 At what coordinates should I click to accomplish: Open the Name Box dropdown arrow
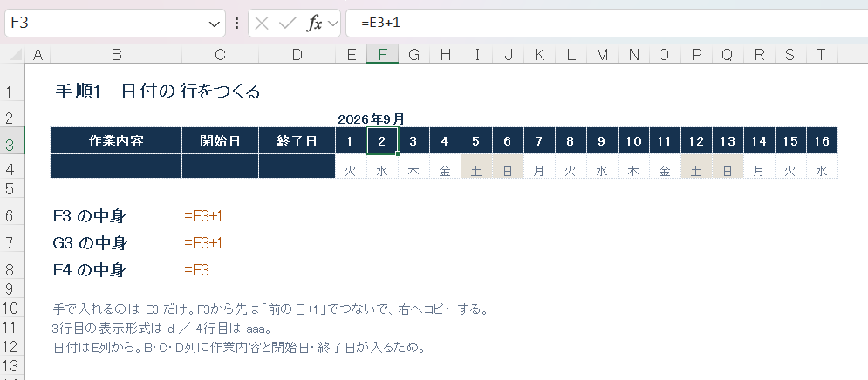tap(215, 24)
